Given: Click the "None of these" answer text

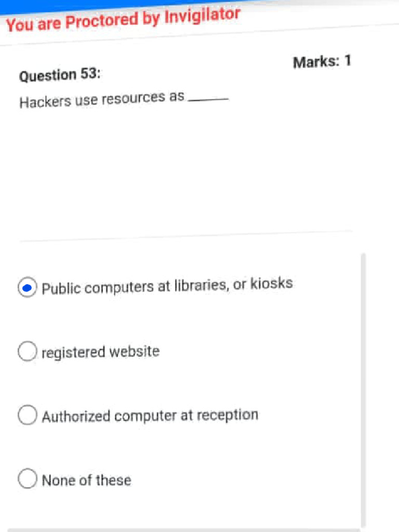Looking at the screenshot, I should pyautogui.click(x=86, y=480).
